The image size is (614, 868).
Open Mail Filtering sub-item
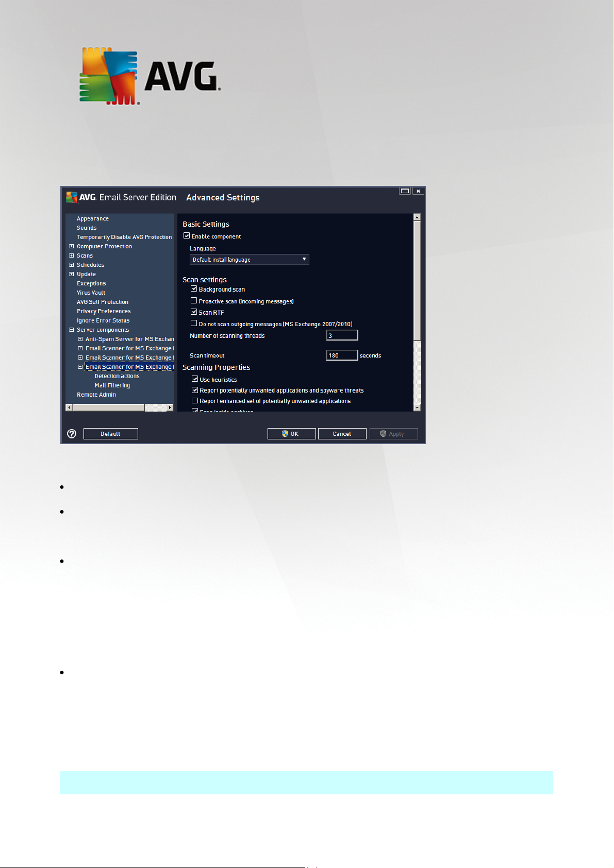click(112, 385)
